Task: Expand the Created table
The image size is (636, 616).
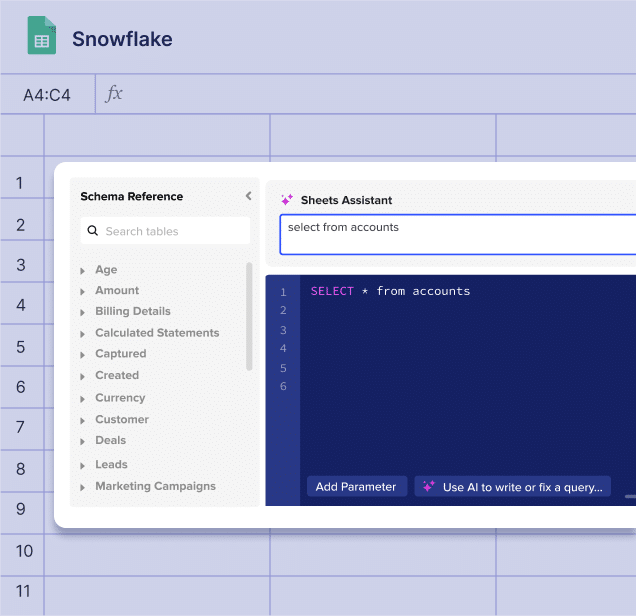Action: (x=82, y=376)
